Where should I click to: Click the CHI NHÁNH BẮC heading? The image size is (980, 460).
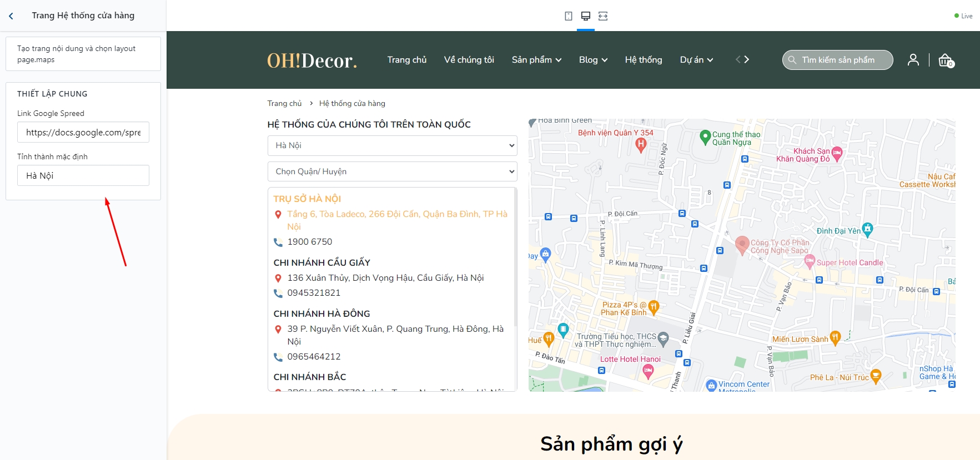[310, 377]
